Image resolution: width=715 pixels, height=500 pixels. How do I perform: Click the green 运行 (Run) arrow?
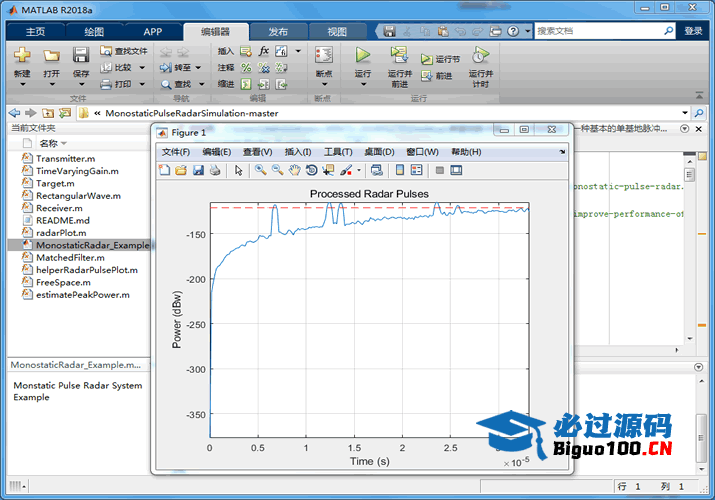point(363,55)
